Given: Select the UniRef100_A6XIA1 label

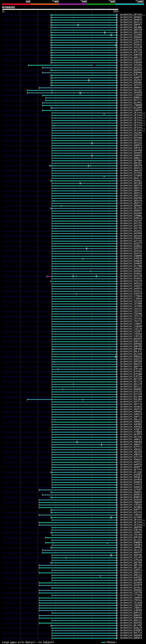Looking at the screenshot, I should (x=131, y=50).
